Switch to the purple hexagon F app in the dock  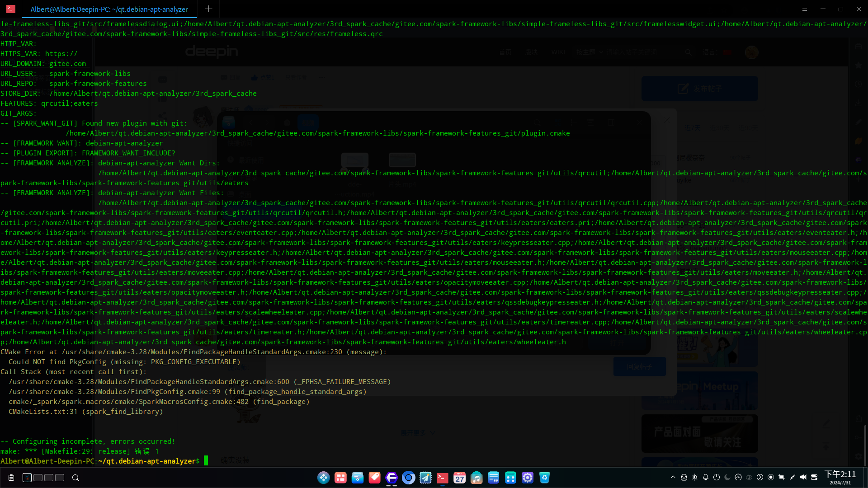coord(392,478)
